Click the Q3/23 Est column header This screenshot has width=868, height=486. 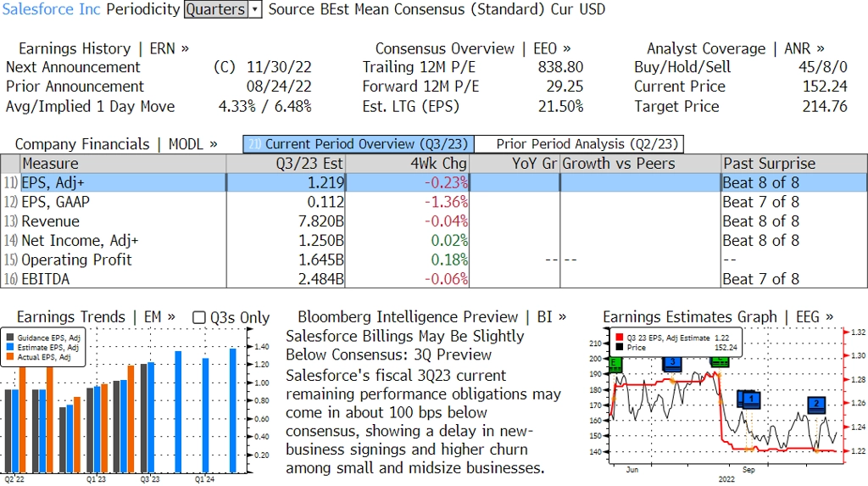(x=286, y=164)
